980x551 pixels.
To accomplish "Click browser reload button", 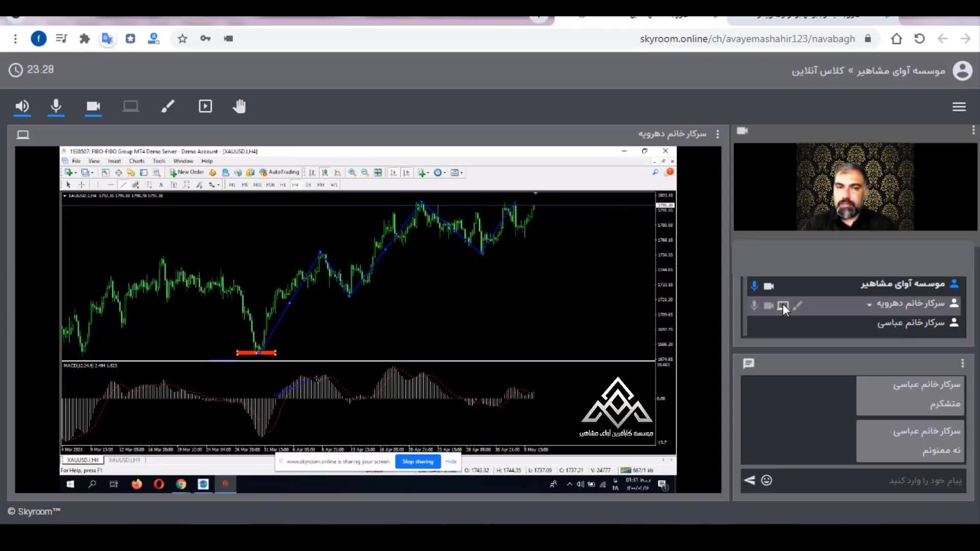I will pos(919,39).
